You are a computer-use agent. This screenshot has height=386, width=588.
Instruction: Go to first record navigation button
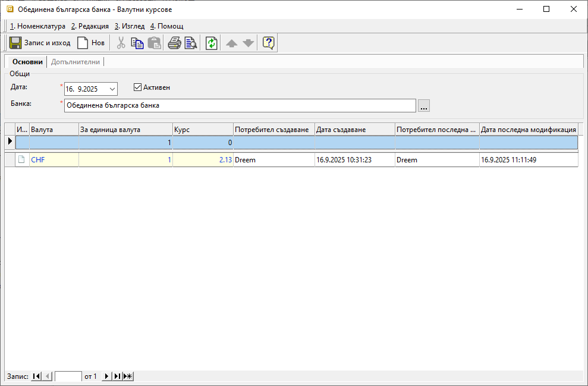tap(36, 376)
